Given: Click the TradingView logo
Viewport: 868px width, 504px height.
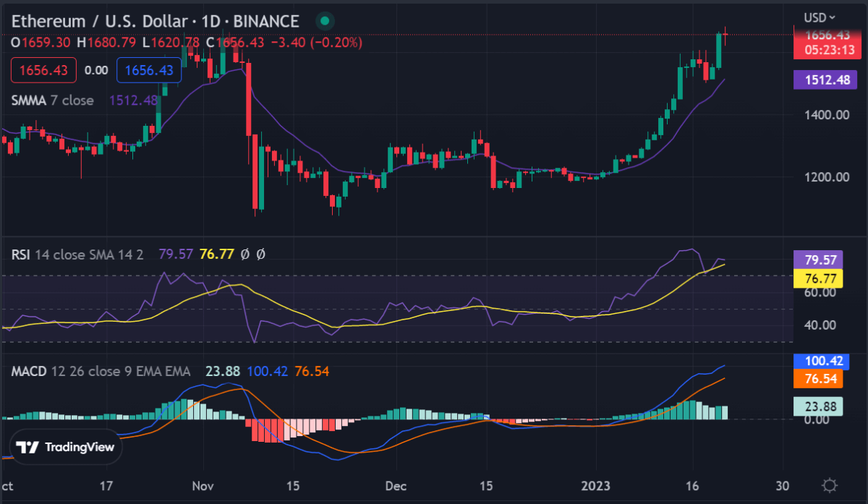Looking at the screenshot, I should (66, 448).
